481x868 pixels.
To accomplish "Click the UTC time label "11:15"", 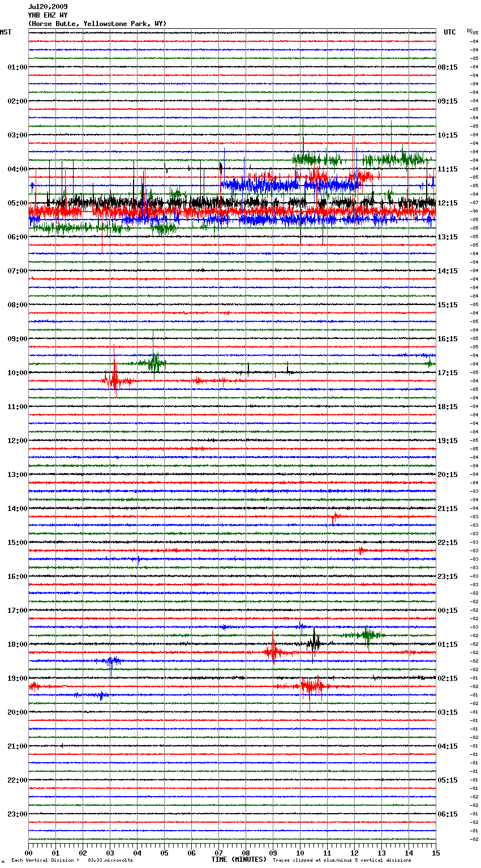I will pyautogui.click(x=448, y=169).
